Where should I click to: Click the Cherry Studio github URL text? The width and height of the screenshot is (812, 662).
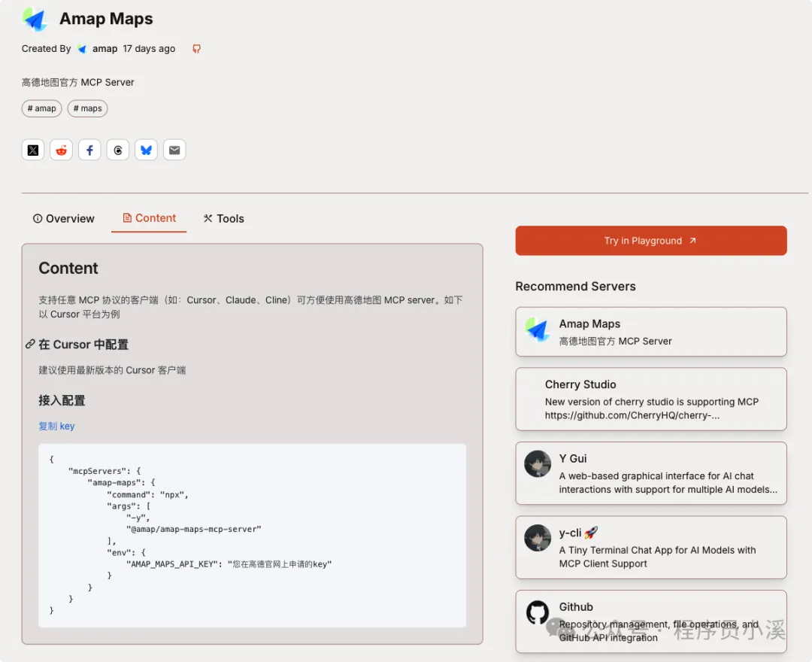point(632,415)
